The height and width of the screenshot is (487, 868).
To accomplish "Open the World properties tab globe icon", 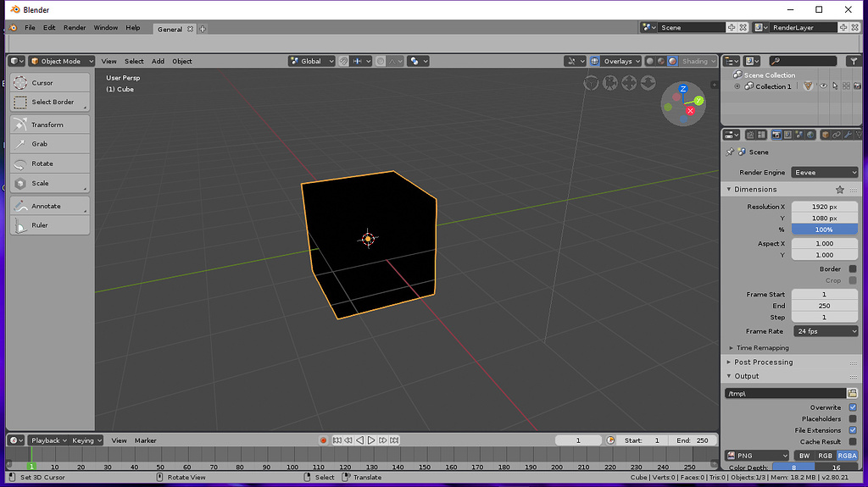I will [810, 135].
